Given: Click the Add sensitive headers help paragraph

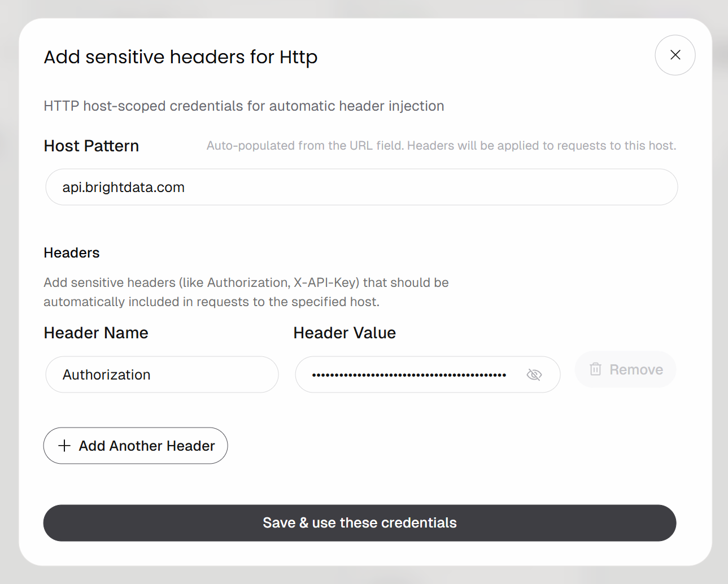Looking at the screenshot, I should pos(246,292).
